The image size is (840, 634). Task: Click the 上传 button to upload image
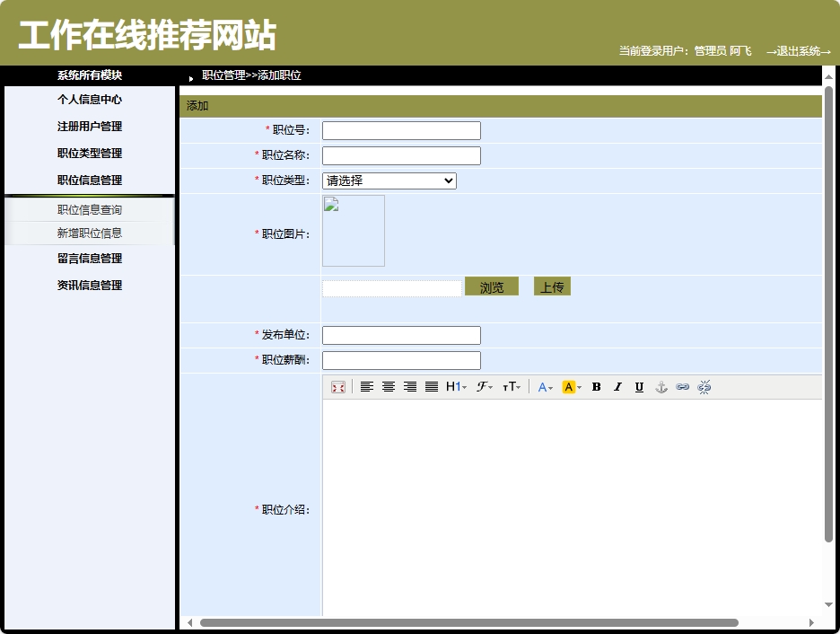pos(552,285)
